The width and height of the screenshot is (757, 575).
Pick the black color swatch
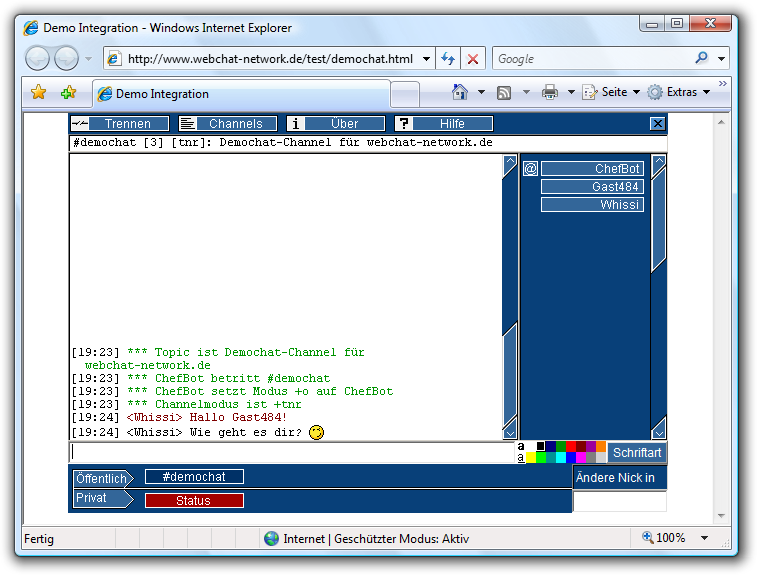(541, 446)
